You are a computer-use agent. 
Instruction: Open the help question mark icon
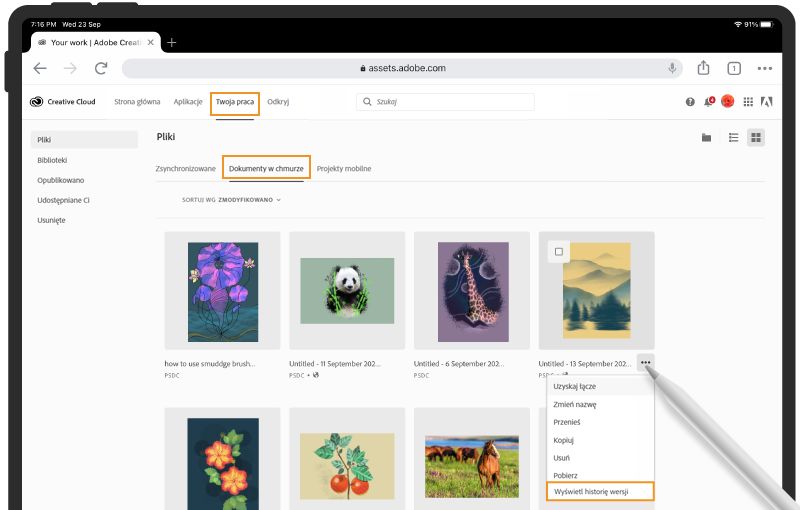(x=690, y=102)
